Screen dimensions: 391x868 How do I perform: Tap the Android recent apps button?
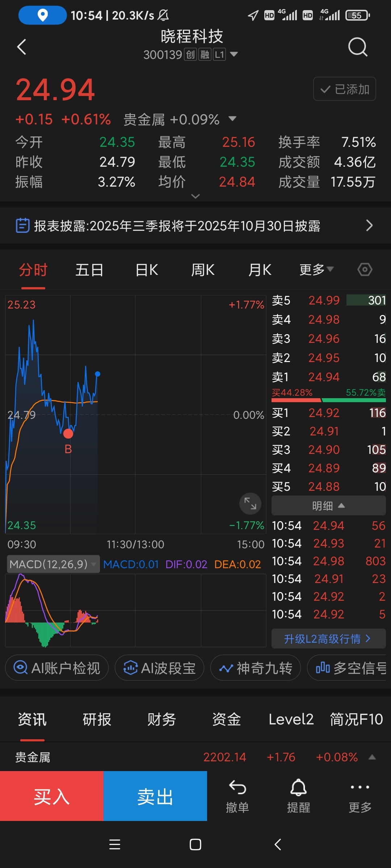(115, 844)
